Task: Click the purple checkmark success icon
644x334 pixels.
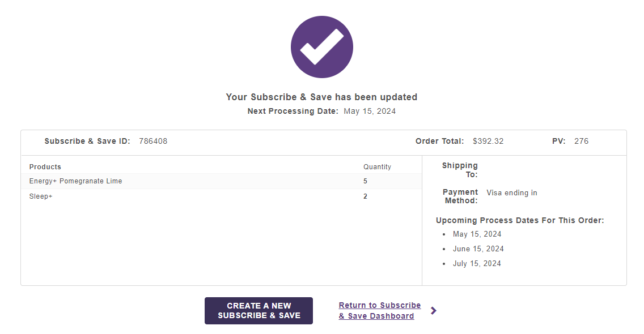Action: (x=321, y=47)
